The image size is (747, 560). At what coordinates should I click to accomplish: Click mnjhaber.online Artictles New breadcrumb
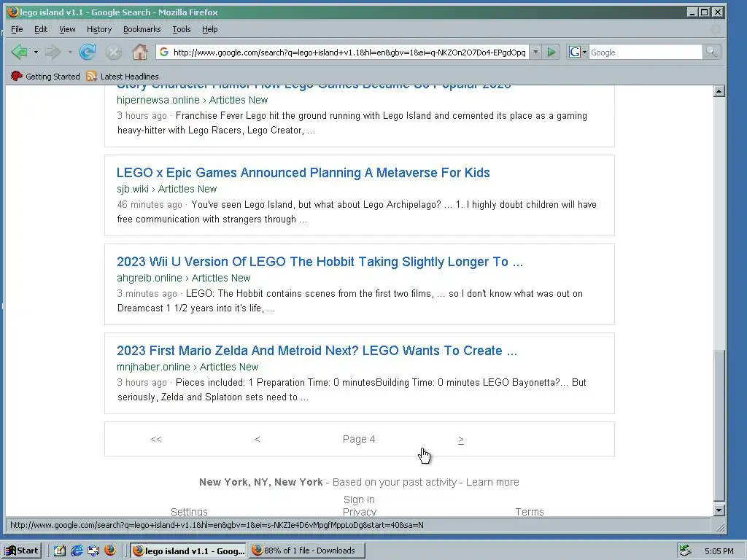[x=187, y=367]
